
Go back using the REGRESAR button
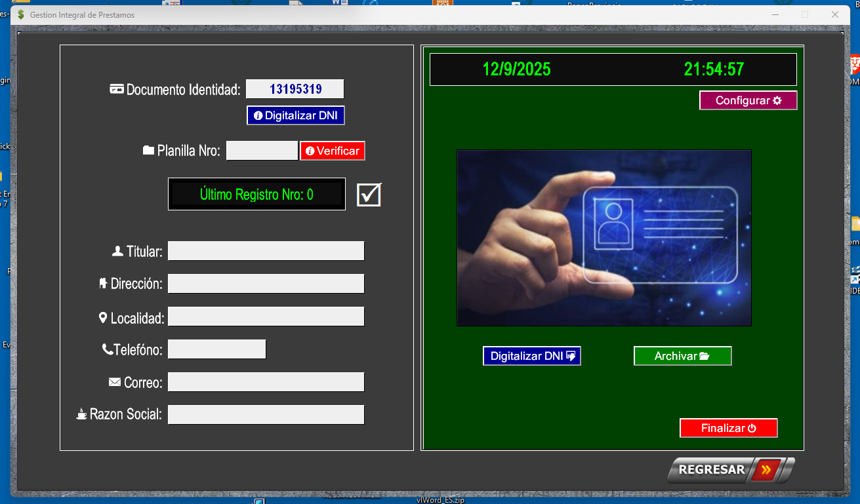tap(730, 470)
